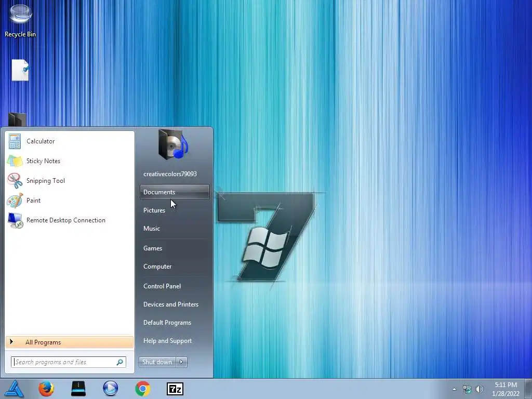Open Help and Support
Viewport: 532px width, 399px height.
pyautogui.click(x=175, y=341)
